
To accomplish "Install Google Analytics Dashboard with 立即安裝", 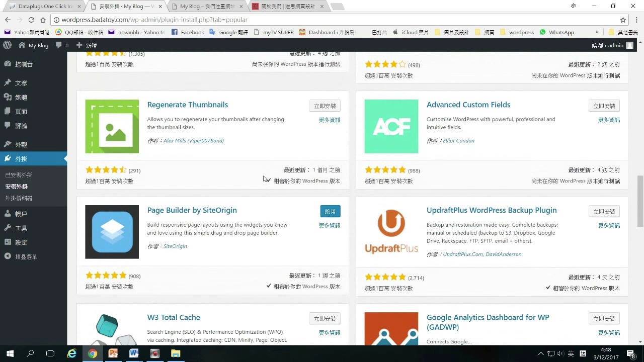I will (604, 319).
